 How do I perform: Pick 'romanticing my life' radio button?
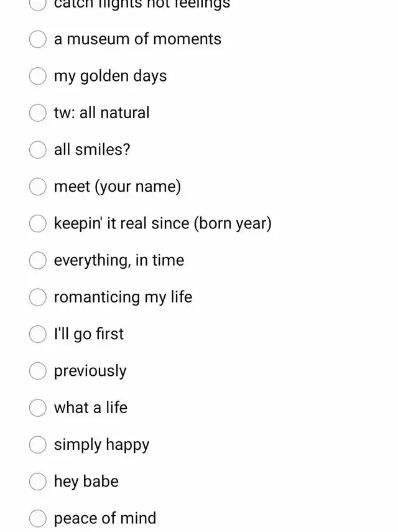pos(38,297)
